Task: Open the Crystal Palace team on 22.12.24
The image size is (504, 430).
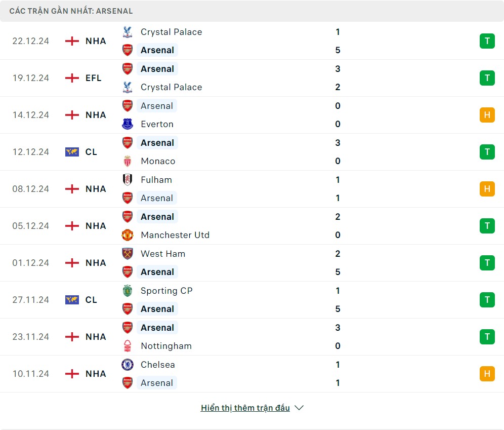Action: [x=171, y=32]
